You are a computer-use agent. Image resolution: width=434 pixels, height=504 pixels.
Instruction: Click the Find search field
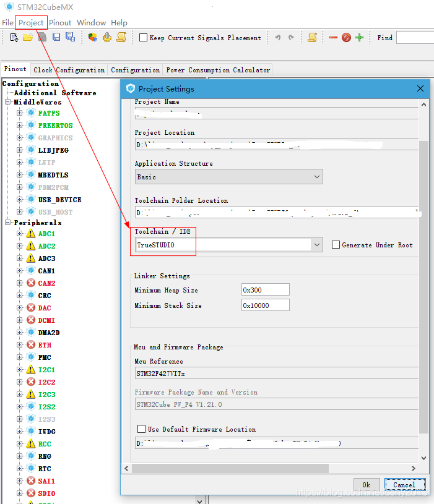[415, 38]
